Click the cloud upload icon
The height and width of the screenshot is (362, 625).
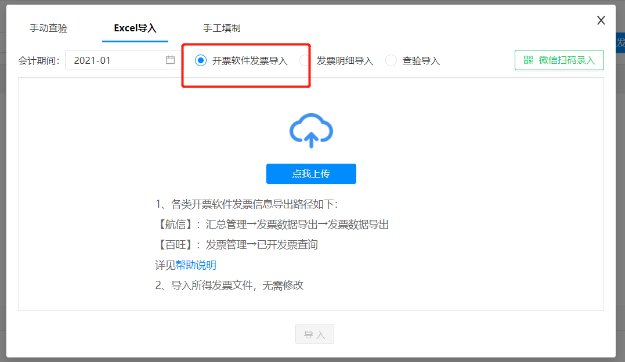click(x=311, y=131)
